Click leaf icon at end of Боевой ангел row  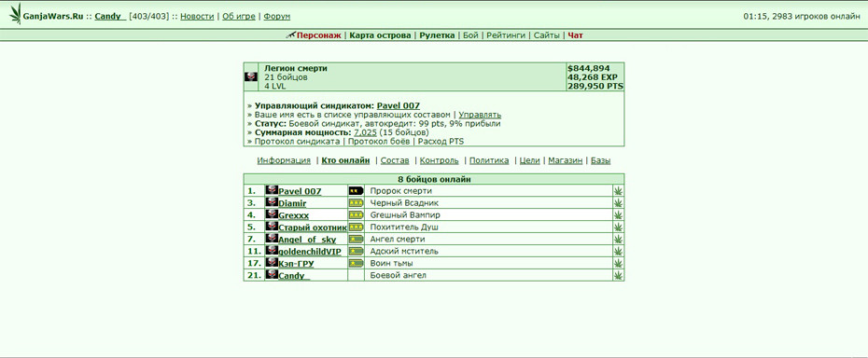[619, 275]
